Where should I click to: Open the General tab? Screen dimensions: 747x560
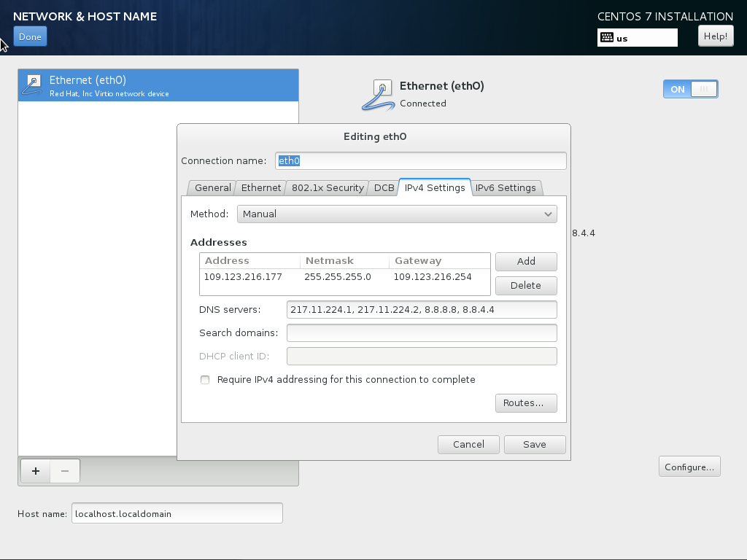pyautogui.click(x=212, y=187)
